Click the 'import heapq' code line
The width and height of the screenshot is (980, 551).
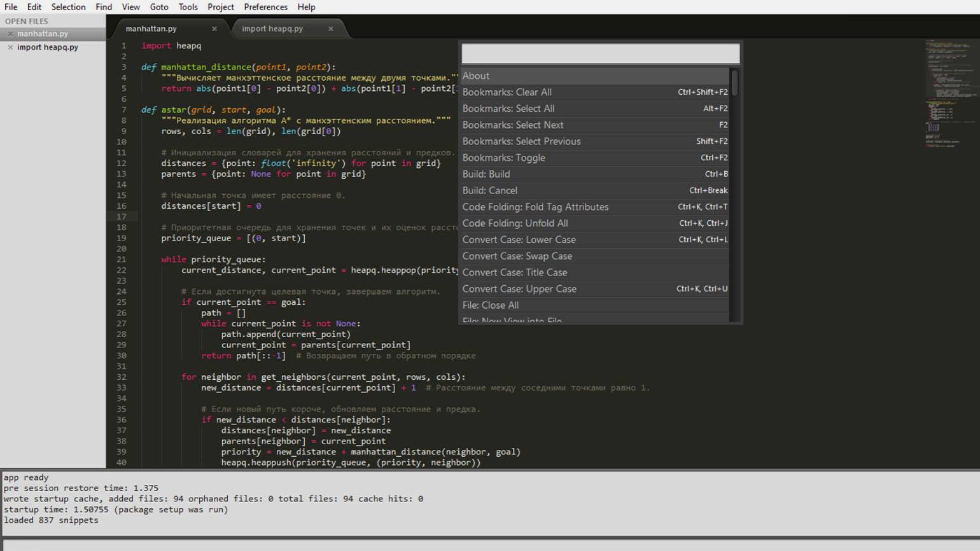[x=171, y=46]
